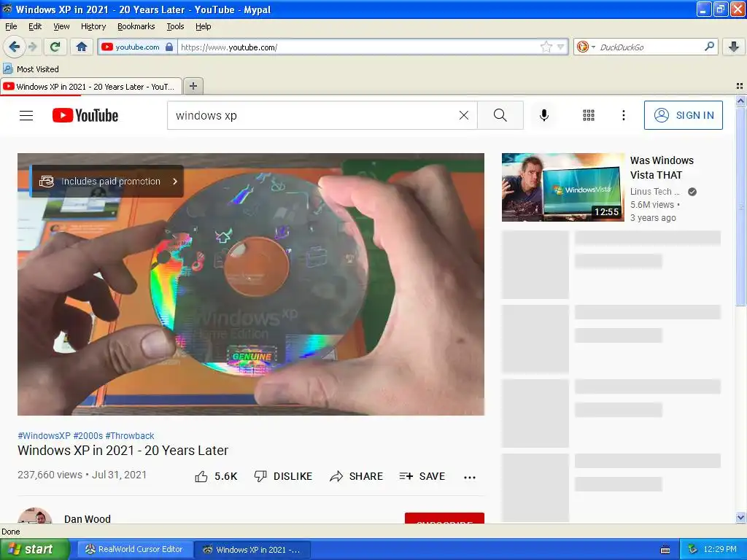Select the Windows XP in 2021 browser tab

[x=91, y=87]
